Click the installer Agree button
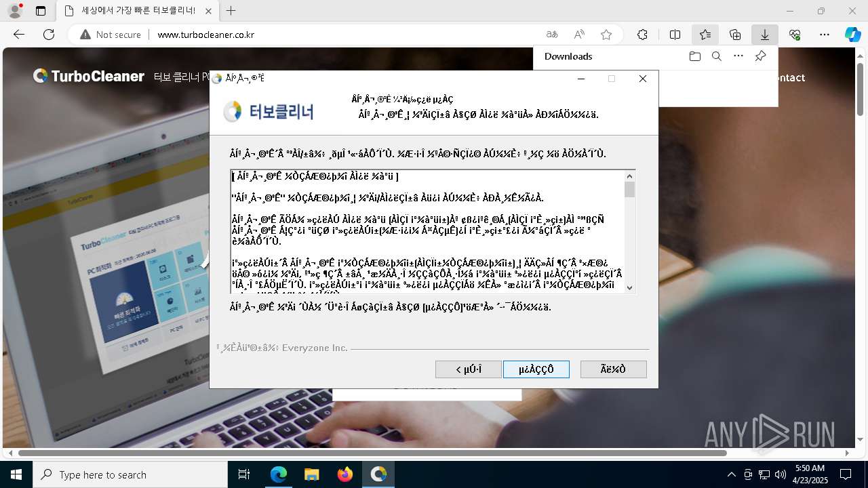 536,369
